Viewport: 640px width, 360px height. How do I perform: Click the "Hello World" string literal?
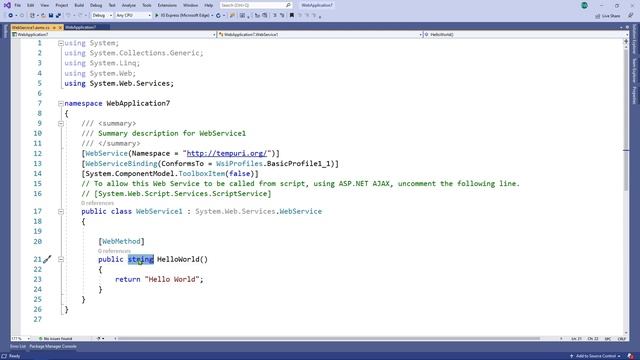[x=171, y=279]
